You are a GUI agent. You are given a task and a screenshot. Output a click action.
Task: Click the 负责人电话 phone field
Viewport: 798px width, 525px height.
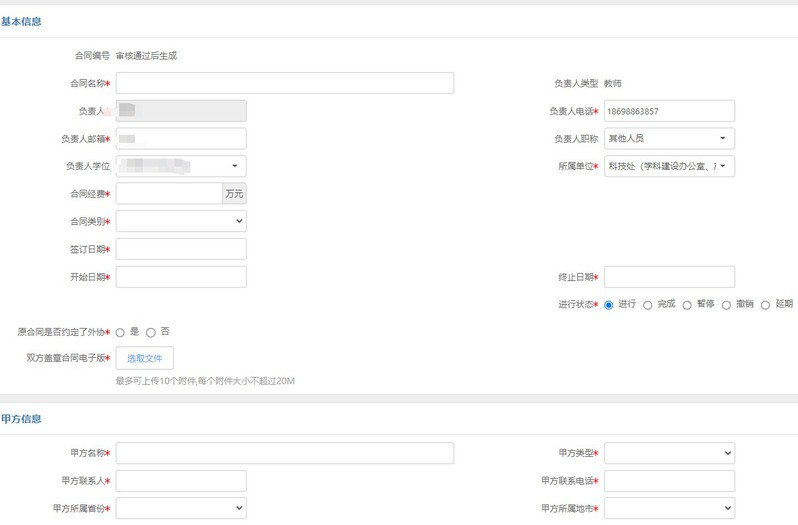669,111
